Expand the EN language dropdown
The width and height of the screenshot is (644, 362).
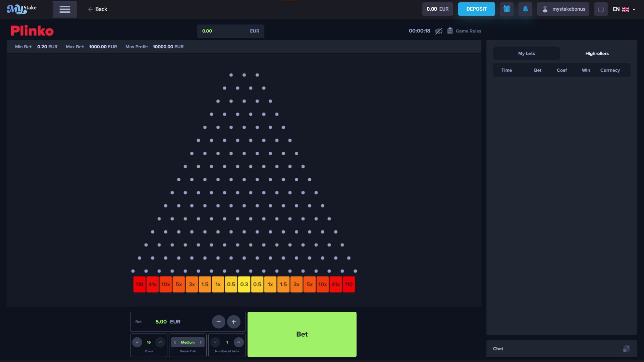[624, 9]
